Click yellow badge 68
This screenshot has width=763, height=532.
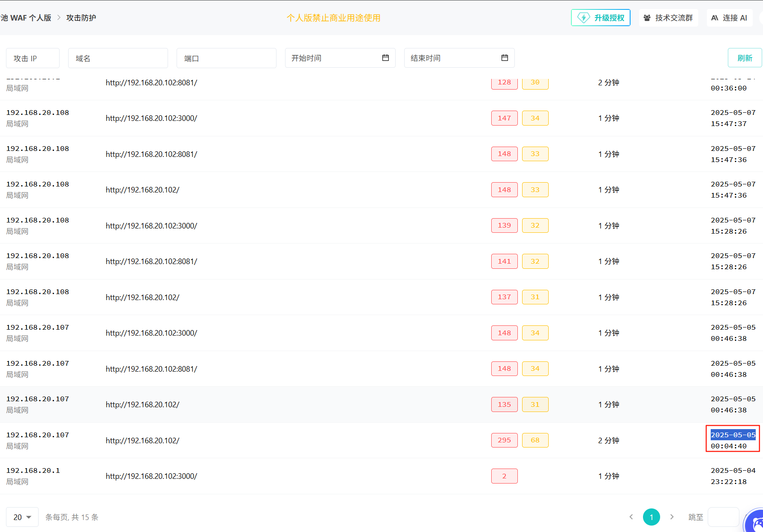coord(535,440)
